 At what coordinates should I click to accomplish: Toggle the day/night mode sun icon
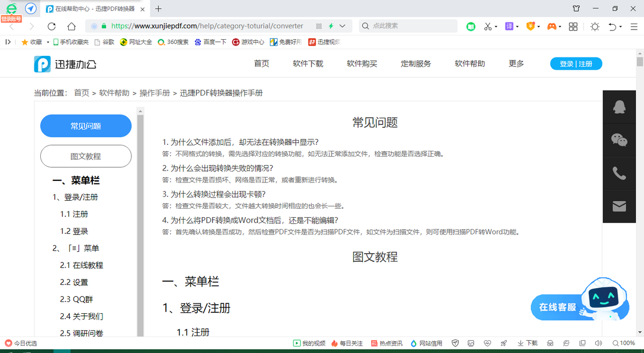click(595, 26)
